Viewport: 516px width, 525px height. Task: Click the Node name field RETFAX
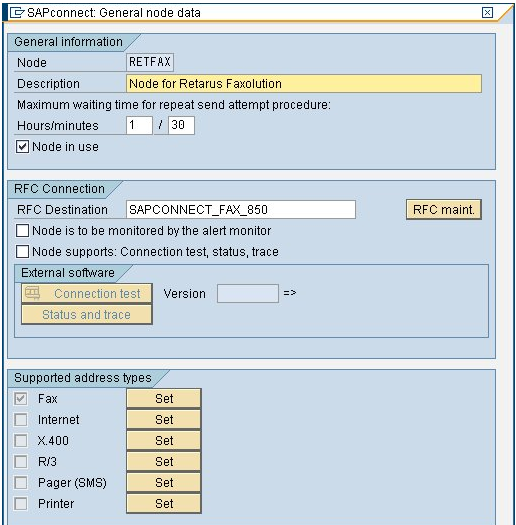tap(150, 62)
